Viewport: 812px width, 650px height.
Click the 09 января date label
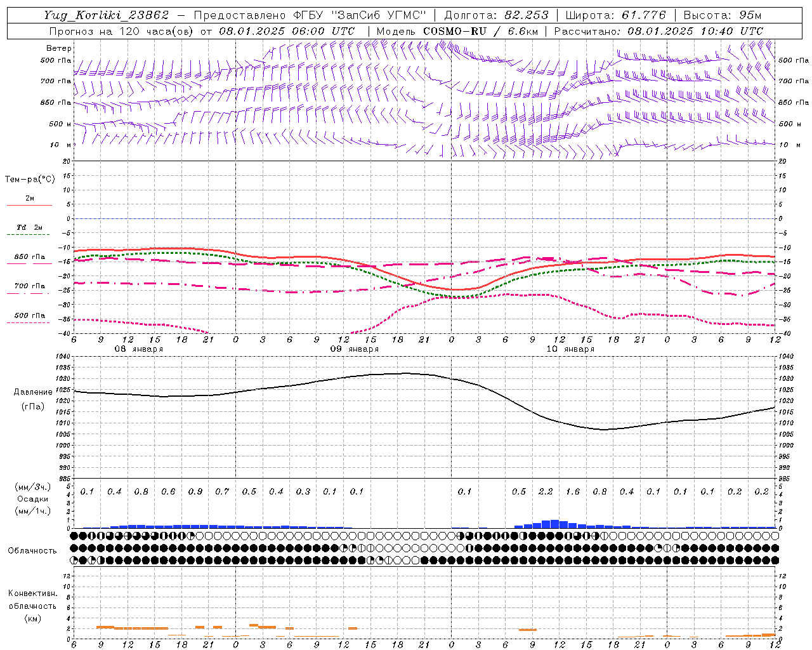point(355,349)
